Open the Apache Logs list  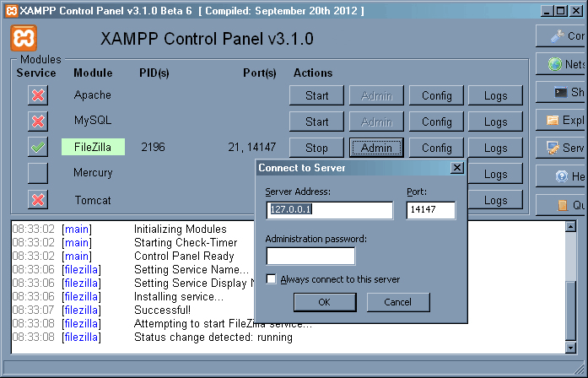(x=495, y=95)
